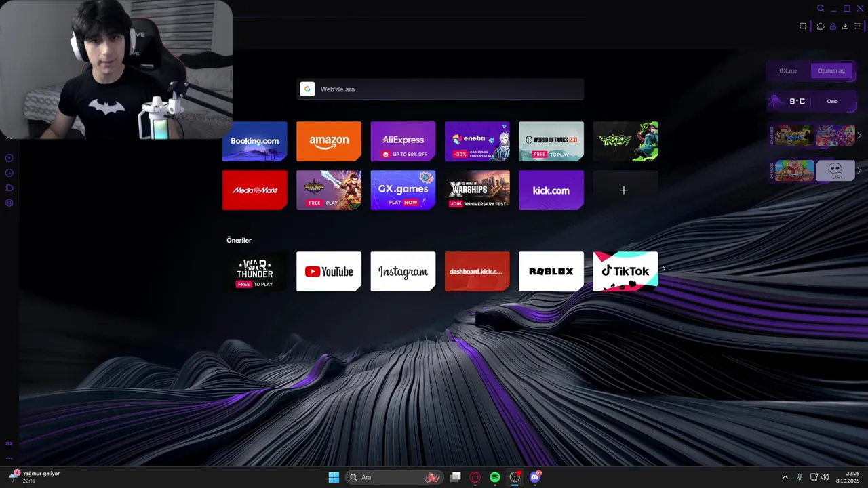The height and width of the screenshot is (488, 868).
Task: Open the Oslo 9°C weather widget
Action: coord(812,102)
